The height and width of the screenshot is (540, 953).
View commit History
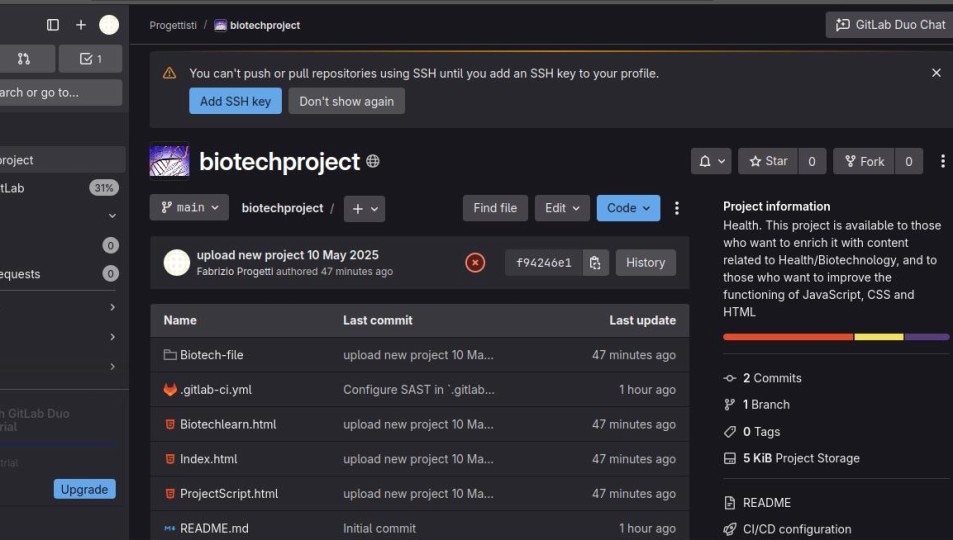pyautogui.click(x=645, y=263)
